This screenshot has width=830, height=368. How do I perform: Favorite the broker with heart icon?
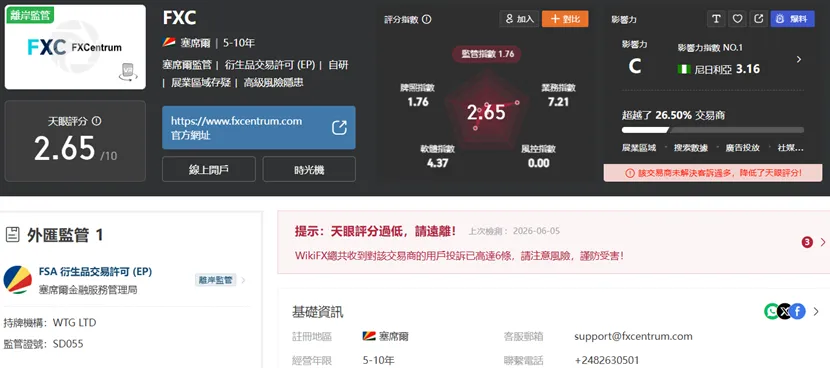coord(737,19)
